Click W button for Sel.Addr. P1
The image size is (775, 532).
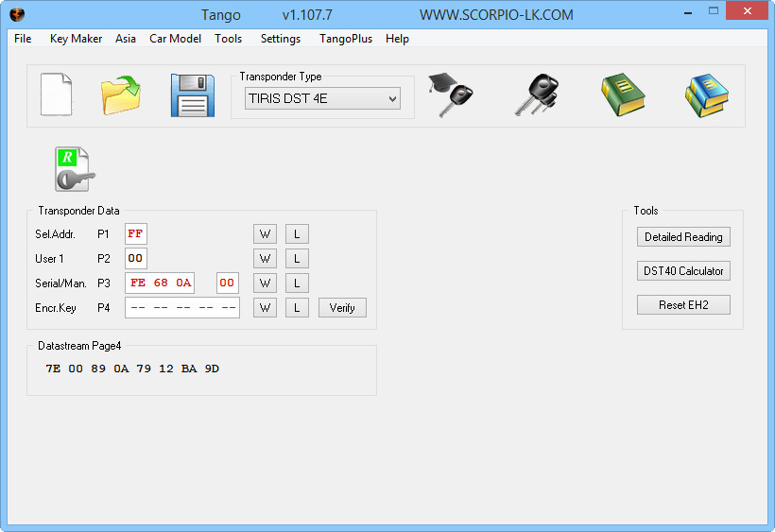click(265, 233)
